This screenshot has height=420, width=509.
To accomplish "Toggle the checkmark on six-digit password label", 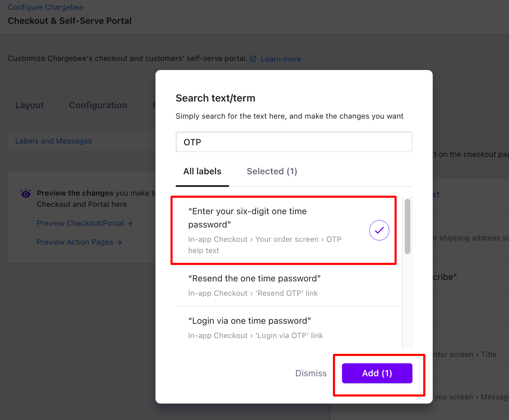I will coord(379,230).
